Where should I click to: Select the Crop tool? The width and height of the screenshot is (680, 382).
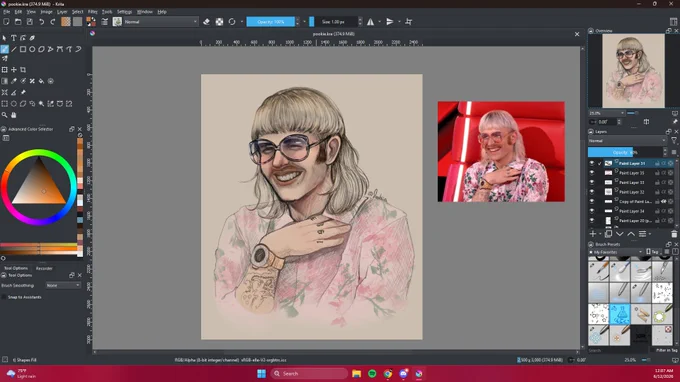(23, 69)
